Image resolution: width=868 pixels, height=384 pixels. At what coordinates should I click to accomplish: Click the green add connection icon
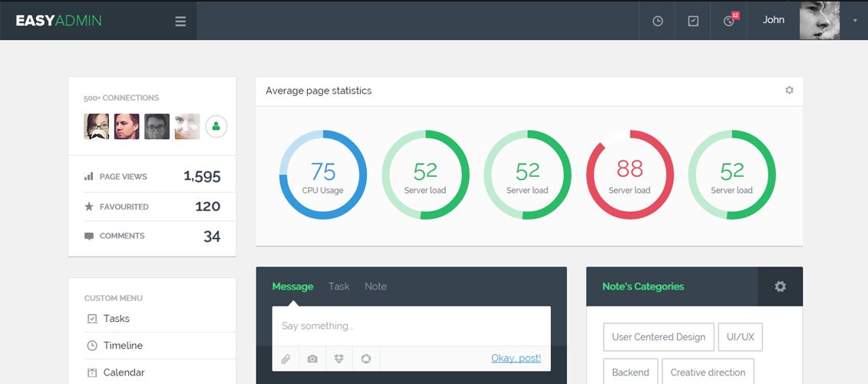[216, 127]
